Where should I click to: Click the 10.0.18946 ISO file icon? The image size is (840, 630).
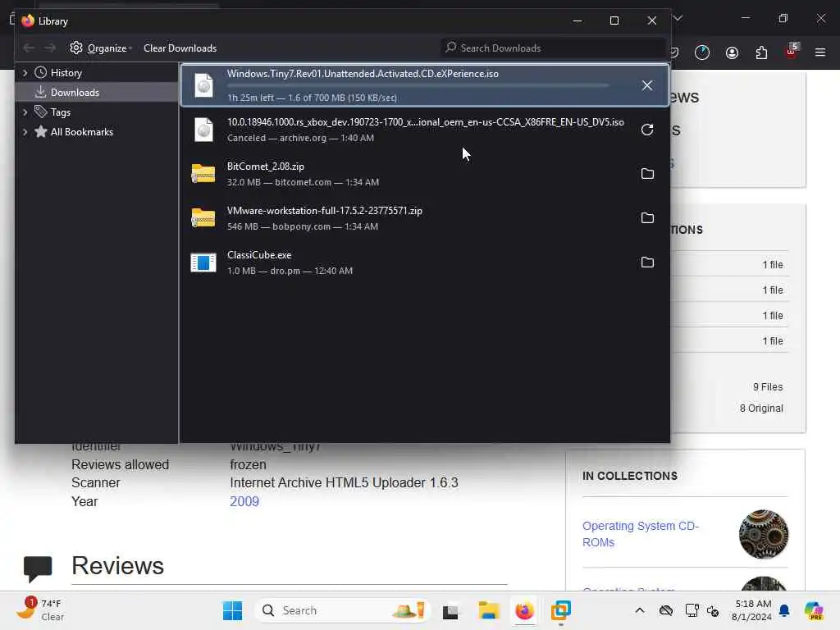[x=203, y=130]
